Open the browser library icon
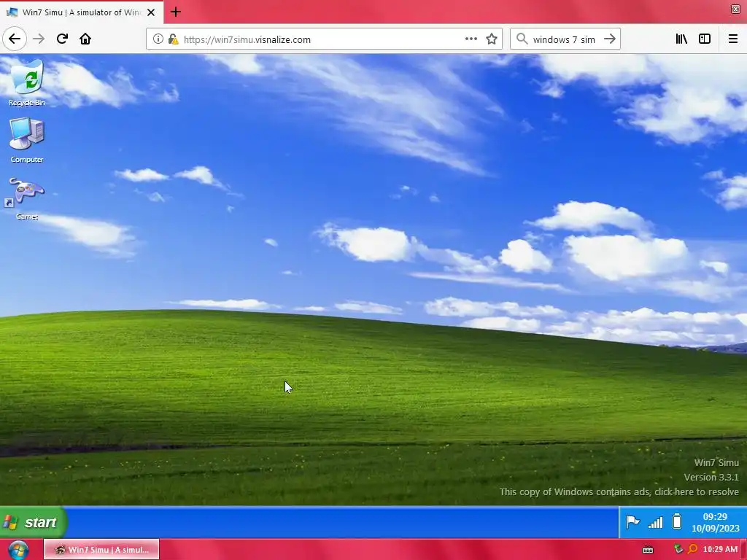This screenshot has width=747, height=560. point(681,39)
